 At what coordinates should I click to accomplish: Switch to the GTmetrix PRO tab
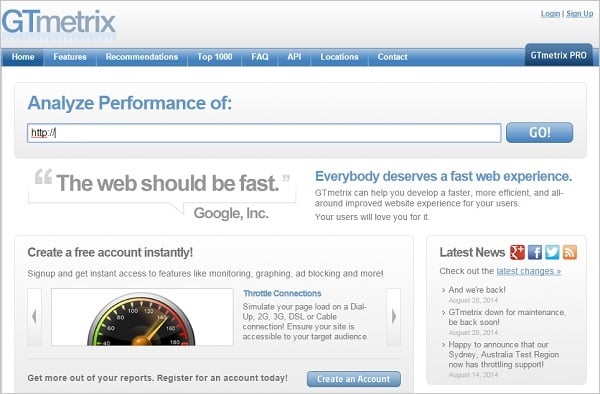(x=559, y=55)
